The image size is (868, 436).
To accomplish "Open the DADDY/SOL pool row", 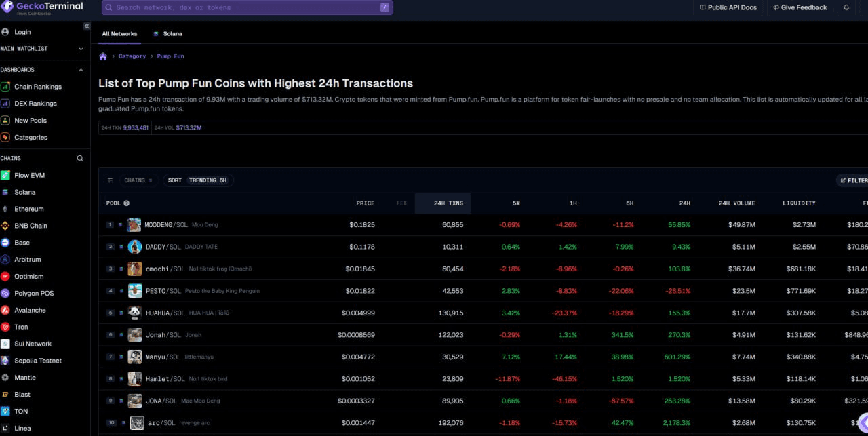I will click(x=483, y=247).
